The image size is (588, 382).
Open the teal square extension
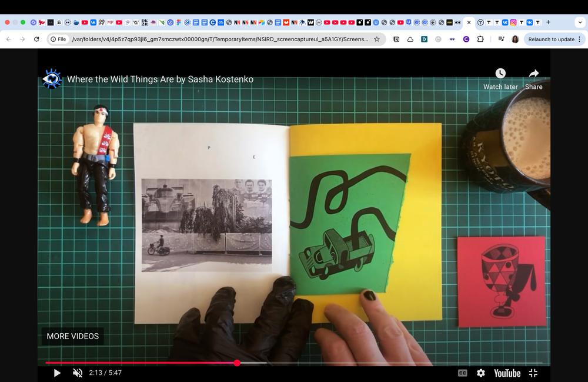coord(424,39)
